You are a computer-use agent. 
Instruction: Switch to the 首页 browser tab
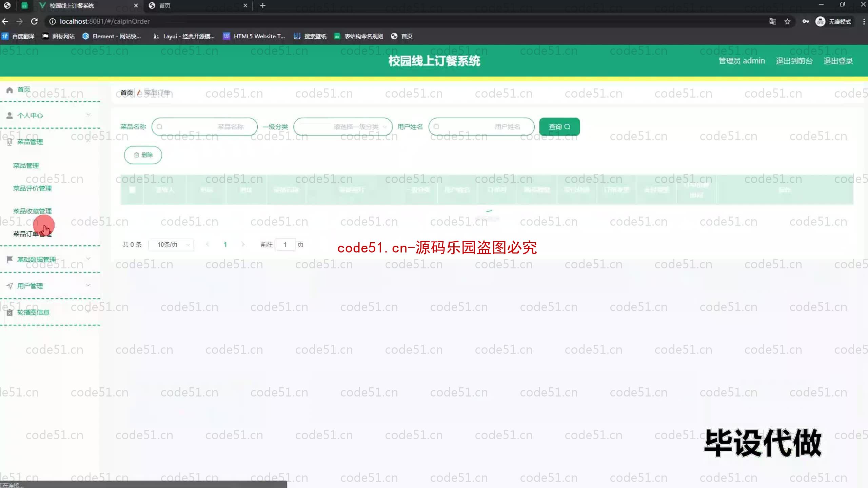coord(198,5)
